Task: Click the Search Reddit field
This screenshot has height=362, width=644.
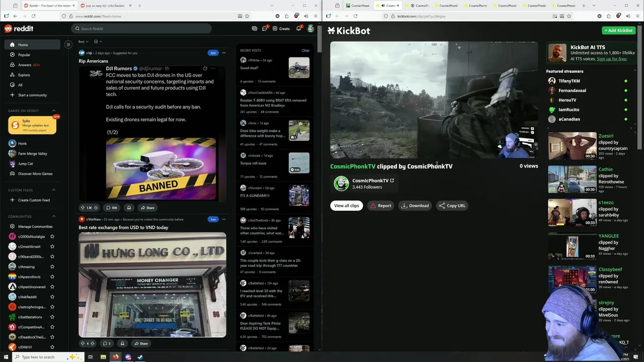Action: click(x=141, y=29)
